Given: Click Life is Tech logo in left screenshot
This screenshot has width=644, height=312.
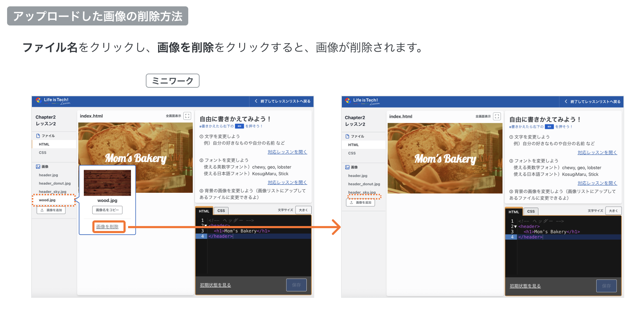Looking at the screenshot, I should 39,100.
